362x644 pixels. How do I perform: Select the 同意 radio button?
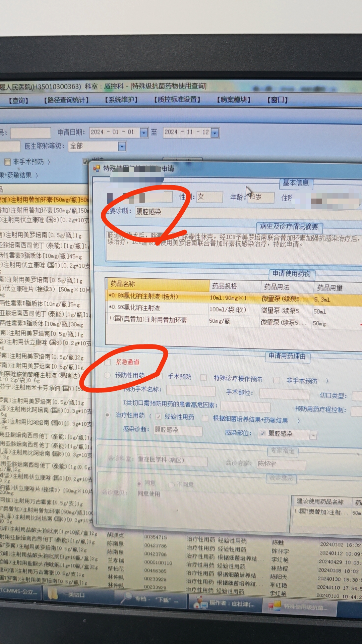pos(139,483)
